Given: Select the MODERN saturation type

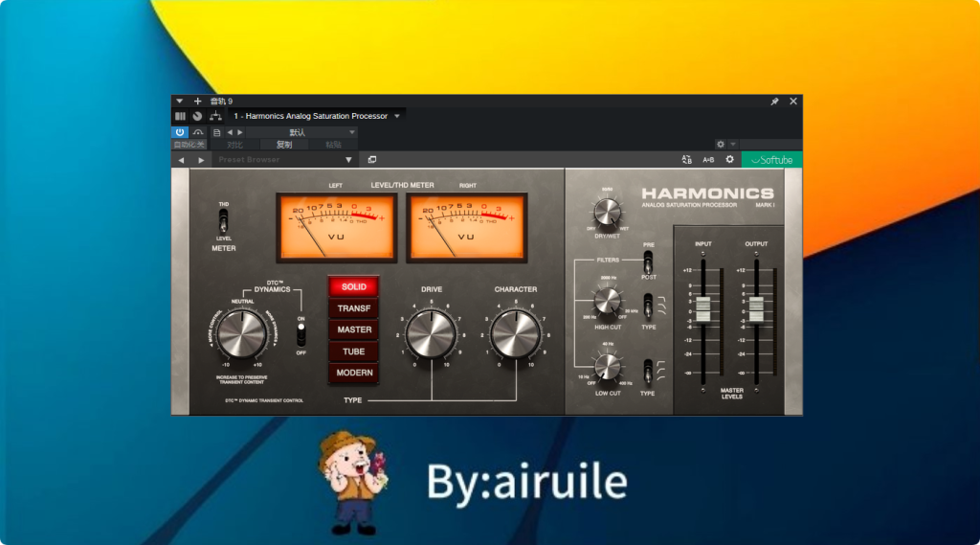Looking at the screenshot, I should pos(354,373).
